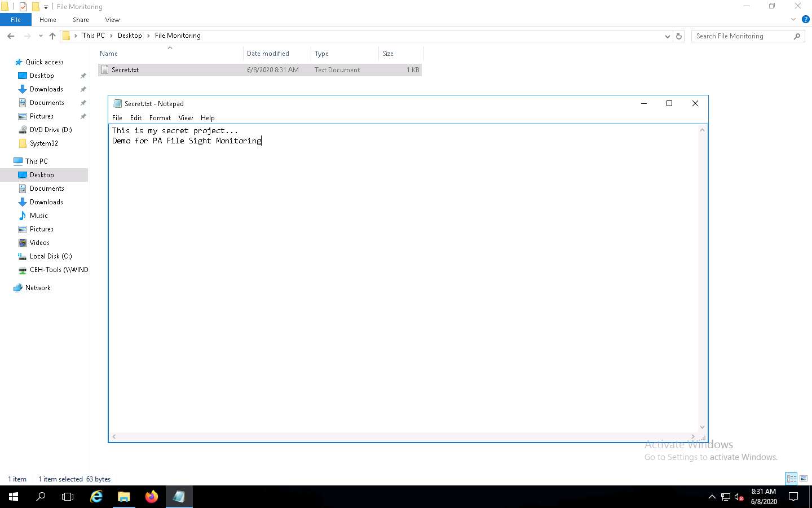Click File Explorer taskbar icon

(x=124, y=497)
